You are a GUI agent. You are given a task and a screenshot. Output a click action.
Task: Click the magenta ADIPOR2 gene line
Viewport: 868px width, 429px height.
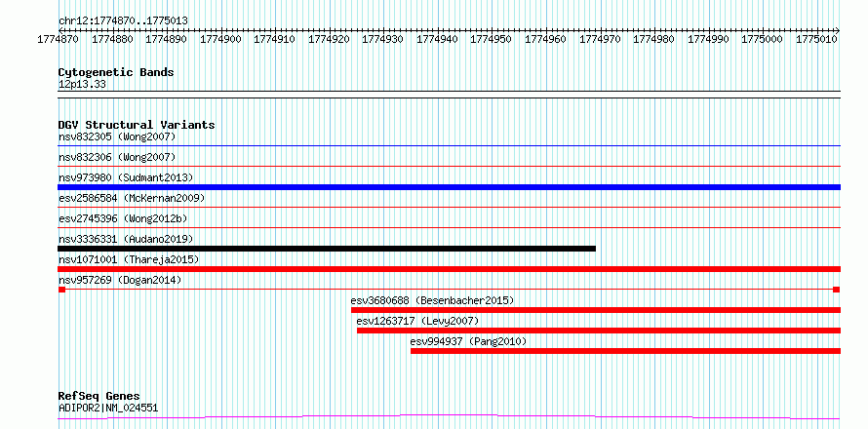click(x=449, y=416)
